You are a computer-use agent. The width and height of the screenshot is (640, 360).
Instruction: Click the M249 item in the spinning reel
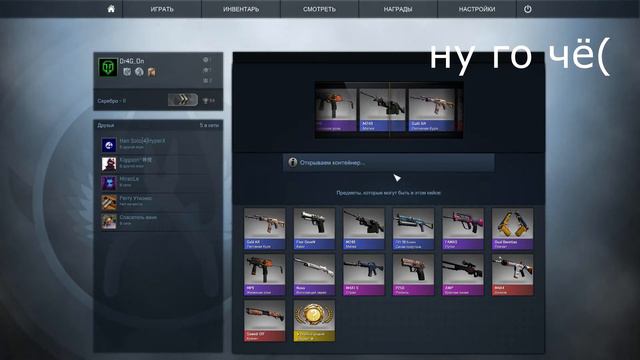(x=382, y=110)
